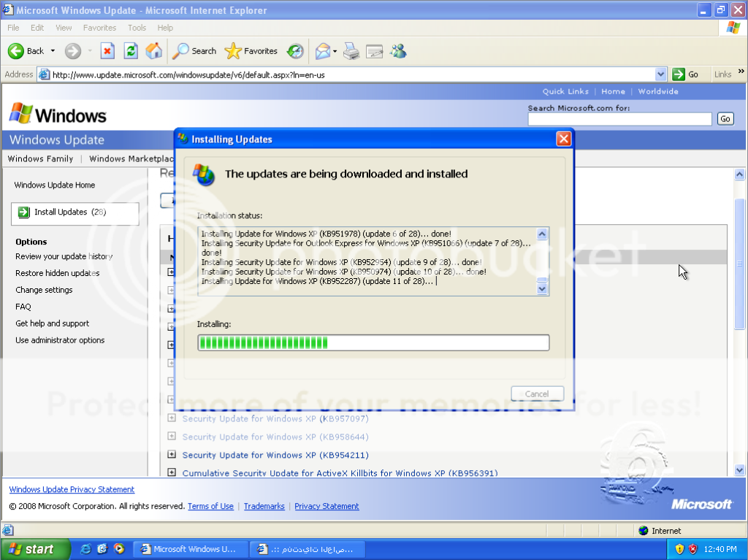Click the Go button next to address bar
Screen dimensions: 748x560
(686, 74)
